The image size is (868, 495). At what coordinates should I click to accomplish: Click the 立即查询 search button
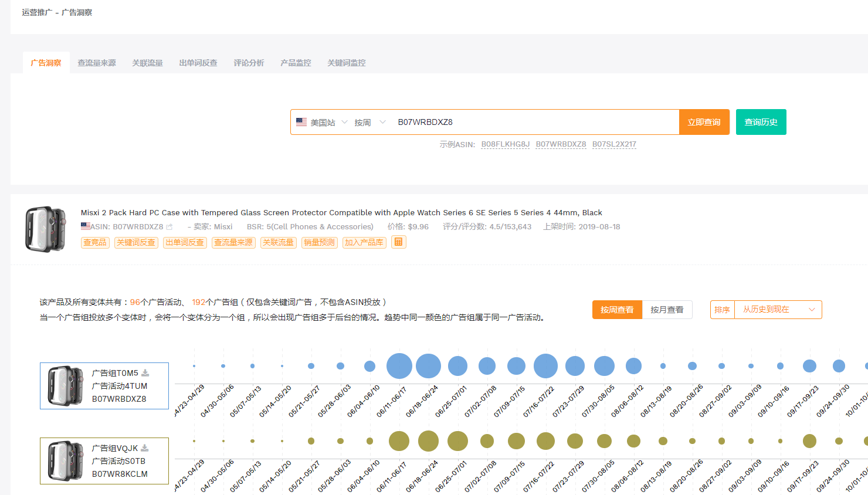coord(704,122)
